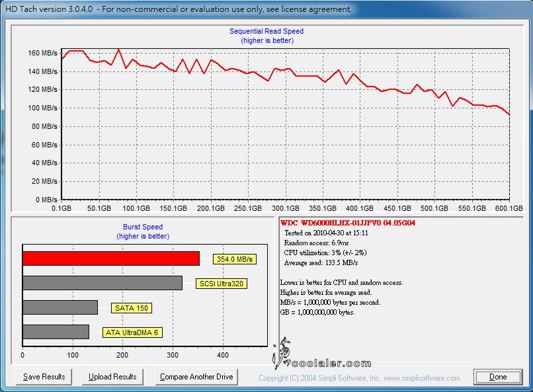Click the Simpli Software copyright text
533x392 pixels.
coord(359,378)
